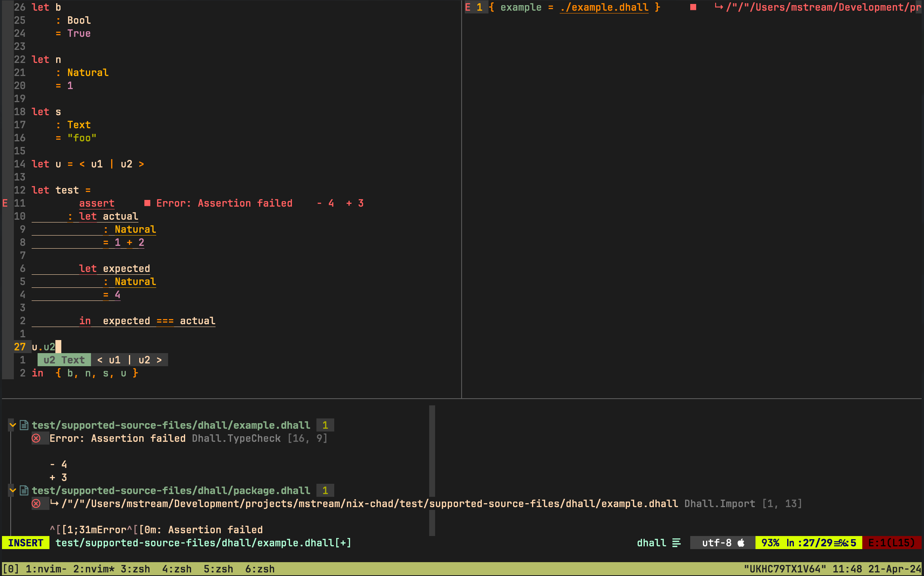Click the E error sign in the right pane gutter
This screenshot has height=576, width=924.
pos(468,7)
